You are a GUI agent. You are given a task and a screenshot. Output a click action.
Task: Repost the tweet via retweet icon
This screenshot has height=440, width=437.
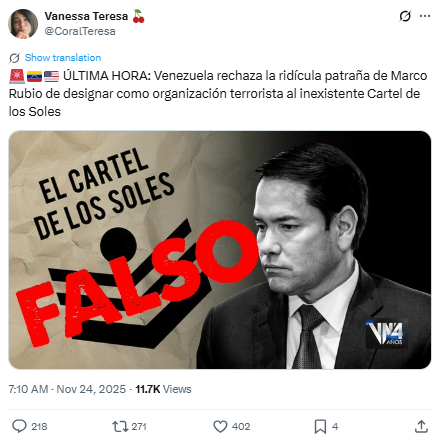pyautogui.click(x=120, y=426)
